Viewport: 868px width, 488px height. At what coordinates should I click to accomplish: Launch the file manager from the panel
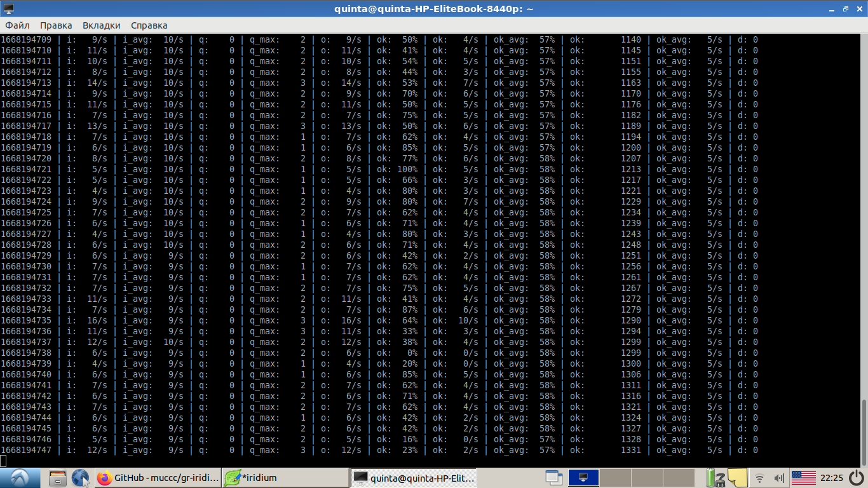point(58,478)
